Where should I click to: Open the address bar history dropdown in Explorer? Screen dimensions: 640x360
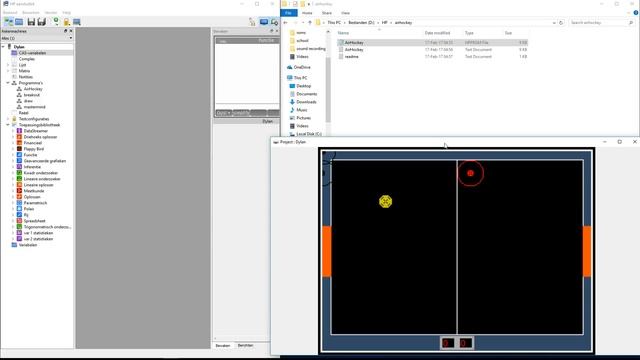pos(554,23)
